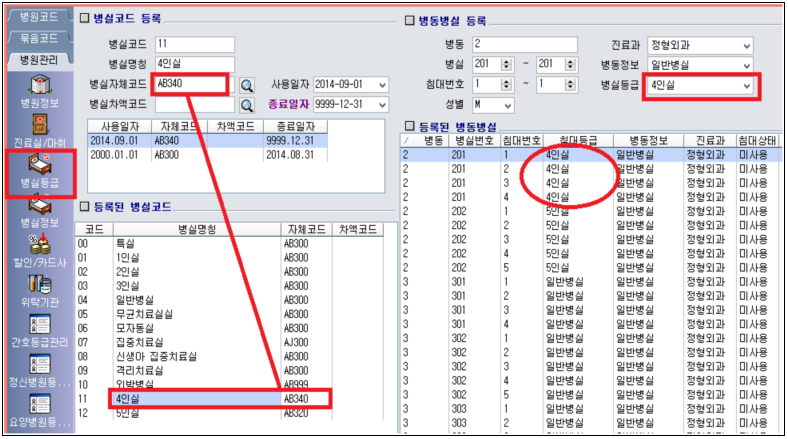Click the search icon beside 병실자체코드
The height and width of the screenshot is (439, 788).
tap(246, 85)
